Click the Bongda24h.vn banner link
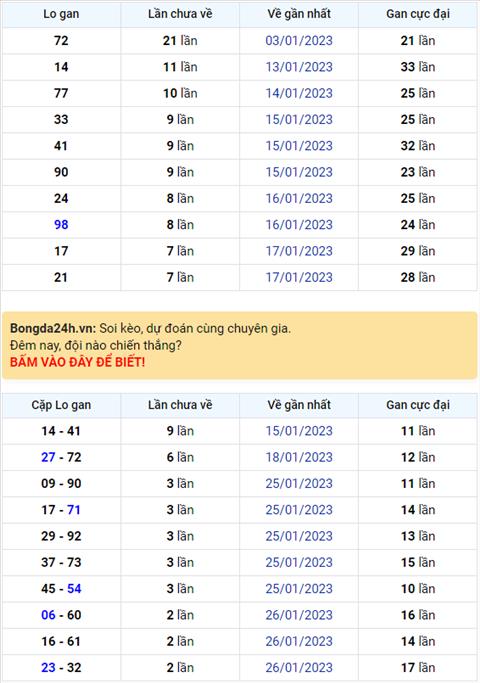The width and height of the screenshot is (480, 683). coord(240,345)
